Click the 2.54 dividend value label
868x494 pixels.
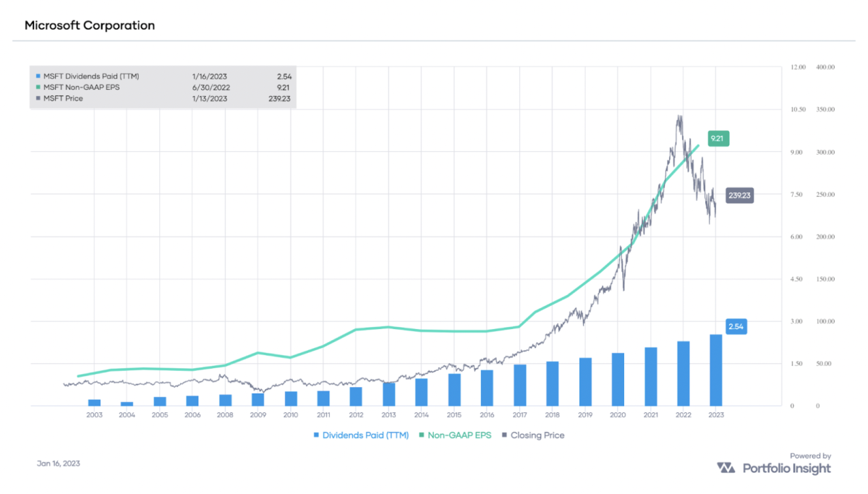[x=735, y=327]
